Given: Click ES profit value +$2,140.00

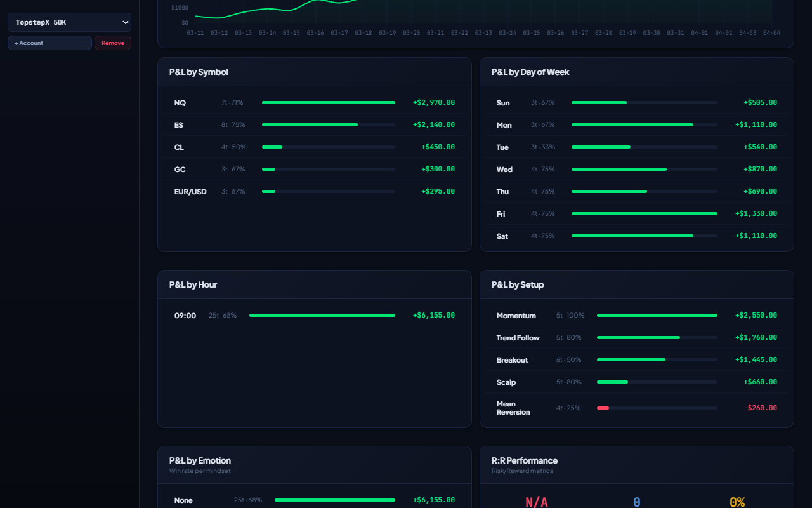Looking at the screenshot, I should (x=434, y=125).
